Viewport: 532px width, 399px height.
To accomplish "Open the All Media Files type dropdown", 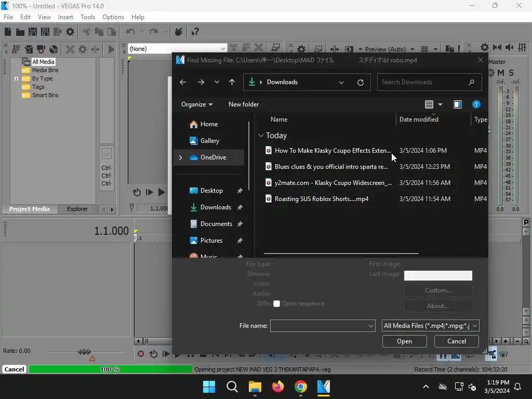I will click(430, 326).
